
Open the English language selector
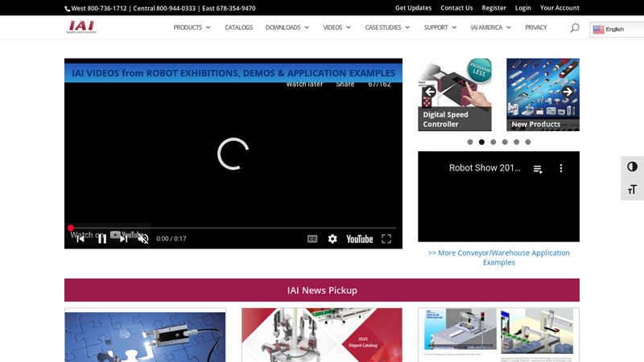tap(616, 30)
